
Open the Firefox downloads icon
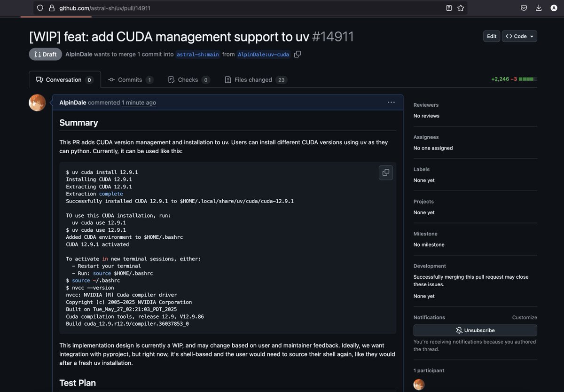tap(539, 8)
